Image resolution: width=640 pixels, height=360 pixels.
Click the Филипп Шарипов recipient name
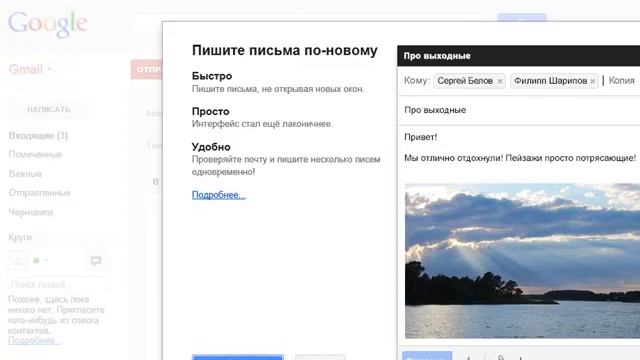click(x=550, y=81)
